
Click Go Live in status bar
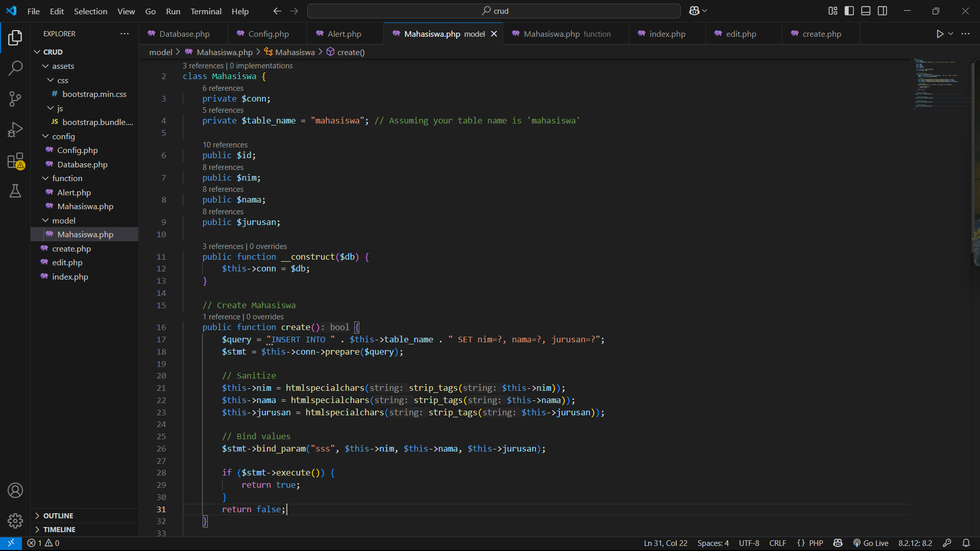pyautogui.click(x=871, y=543)
